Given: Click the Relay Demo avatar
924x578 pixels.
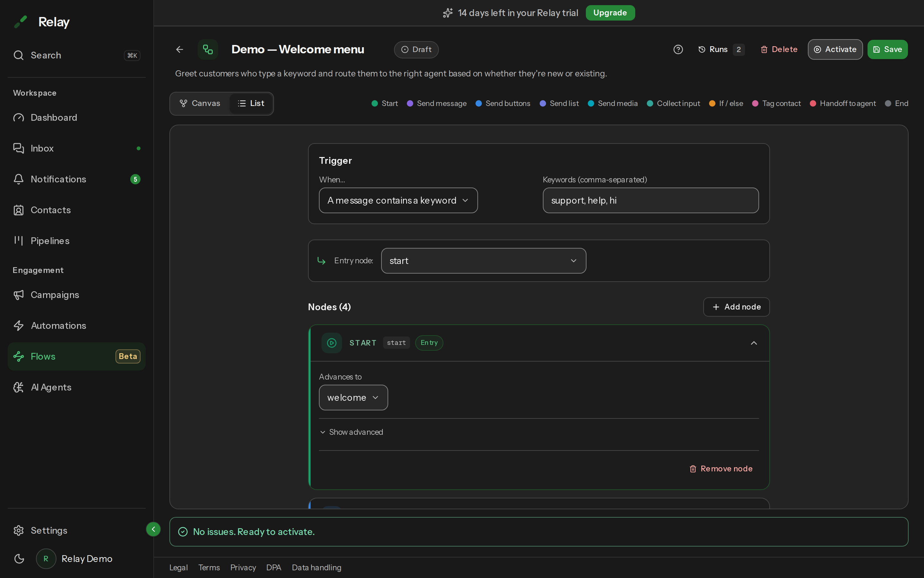Looking at the screenshot, I should tap(46, 559).
